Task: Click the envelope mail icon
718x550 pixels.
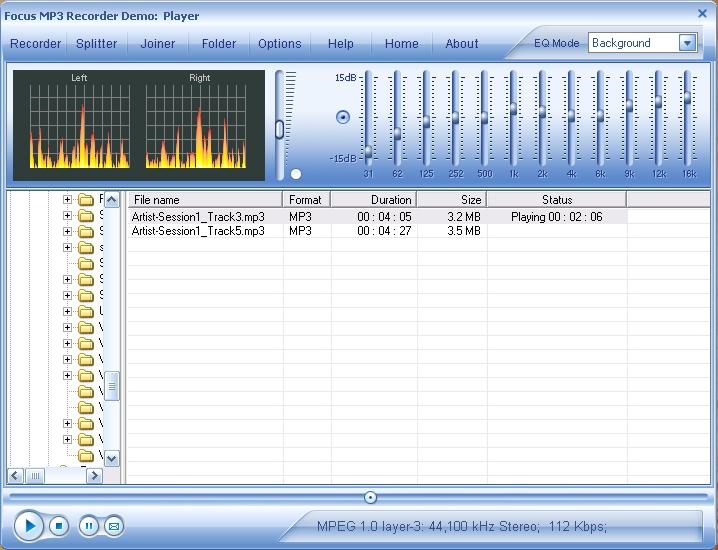Action: 114,525
